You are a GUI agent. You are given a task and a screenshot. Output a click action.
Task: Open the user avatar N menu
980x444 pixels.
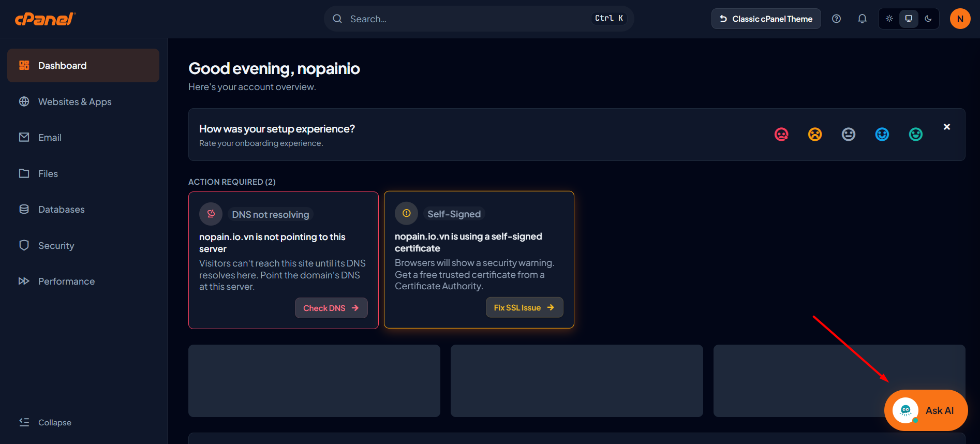960,19
